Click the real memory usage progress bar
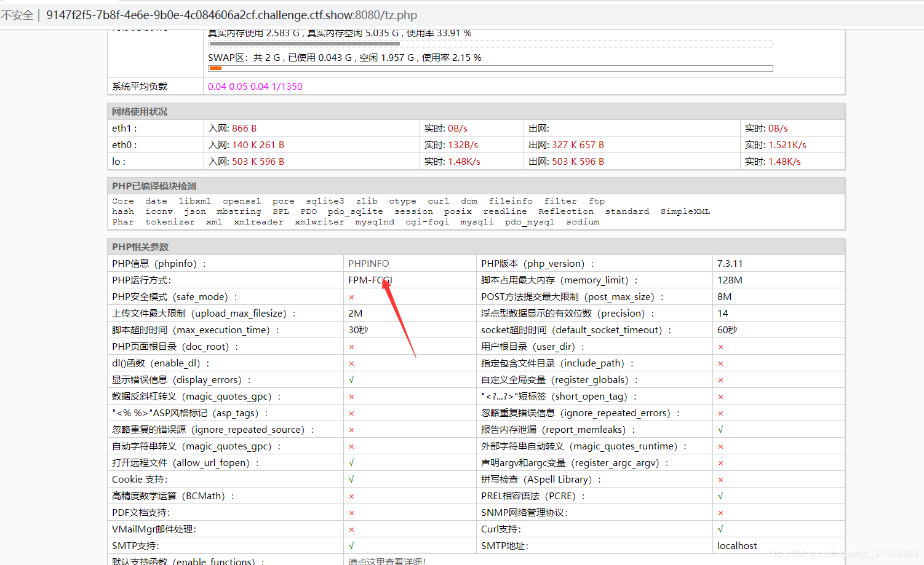 point(491,44)
